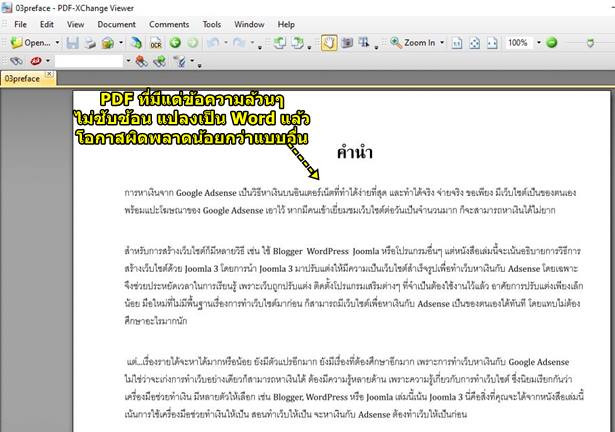615x432 pixels.
Task: Open the File menu
Action: click(x=20, y=24)
